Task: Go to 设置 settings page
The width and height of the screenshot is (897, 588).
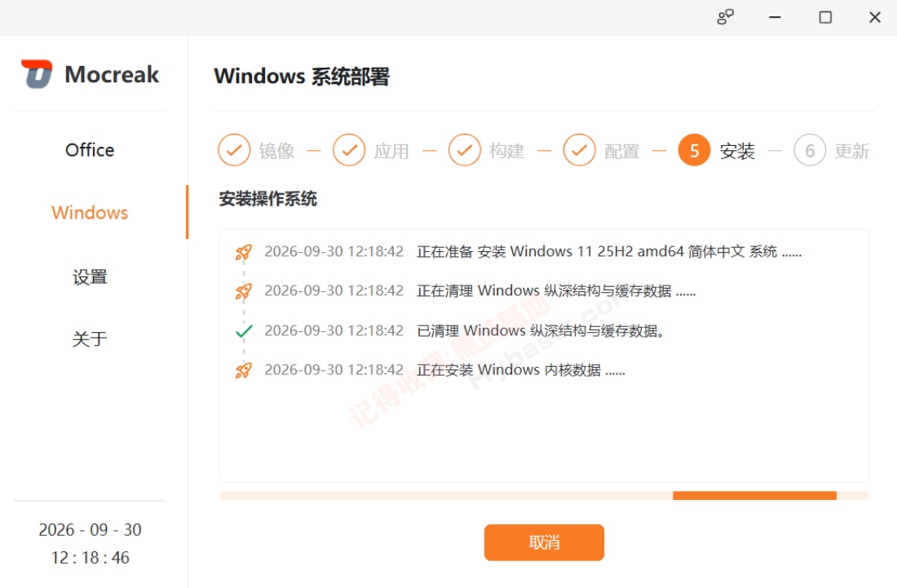Action: click(x=90, y=276)
